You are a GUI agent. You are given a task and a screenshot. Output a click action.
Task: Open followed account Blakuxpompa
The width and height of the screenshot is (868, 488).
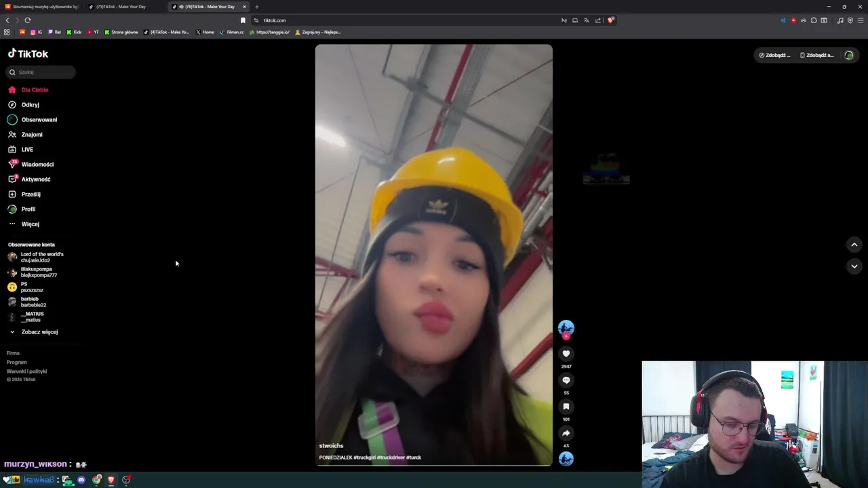coord(33,272)
